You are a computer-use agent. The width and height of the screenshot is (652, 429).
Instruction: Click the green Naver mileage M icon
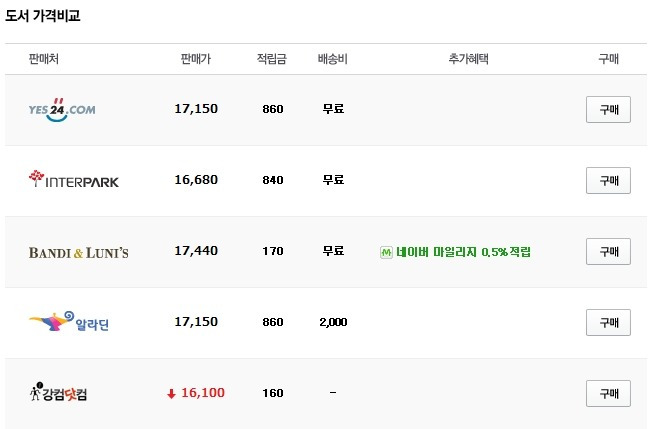click(x=386, y=252)
